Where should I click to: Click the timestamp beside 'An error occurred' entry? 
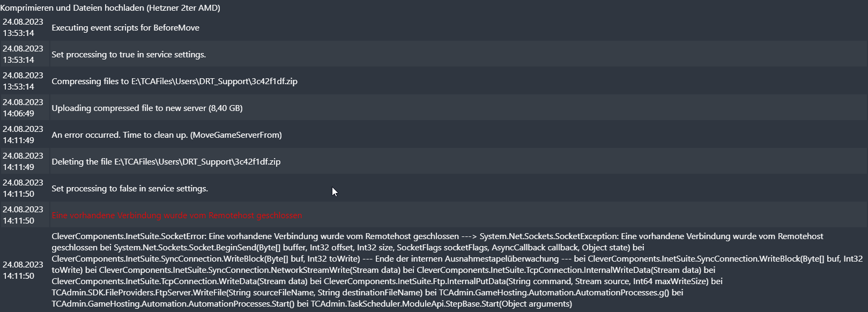[x=23, y=135]
